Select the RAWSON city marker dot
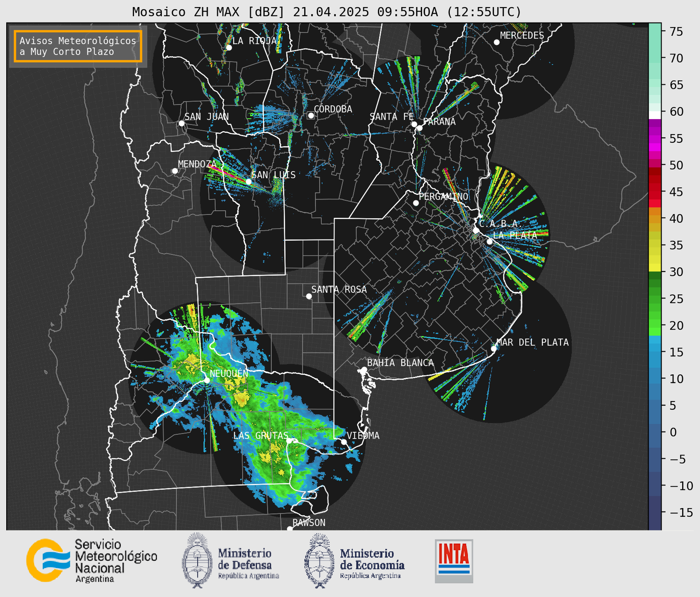This screenshot has width=700, height=597. coord(290,529)
